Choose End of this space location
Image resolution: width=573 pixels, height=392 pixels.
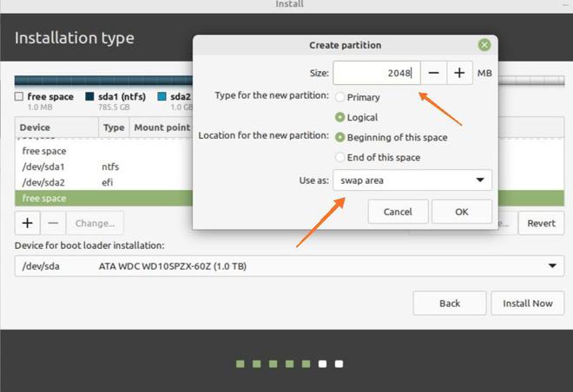(x=339, y=157)
